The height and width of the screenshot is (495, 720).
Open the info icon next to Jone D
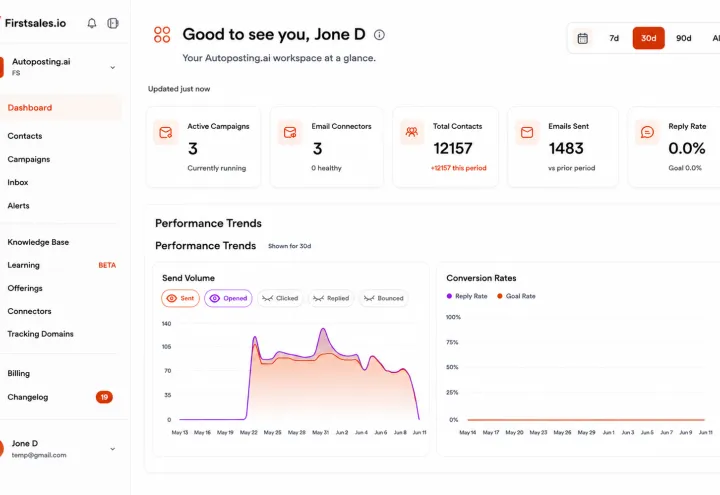[x=379, y=34]
